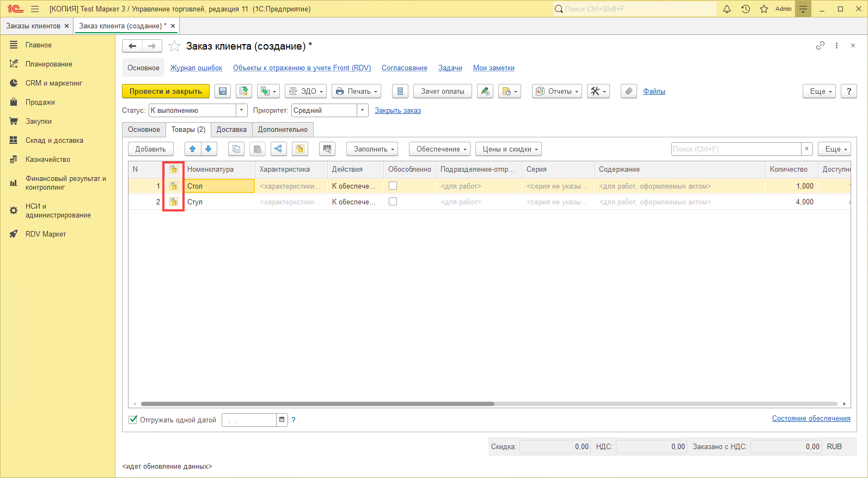This screenshot has width=868, height=478.
Task: Toggle Обособленно checkbox for Стул row
Action: coord(393,202)
